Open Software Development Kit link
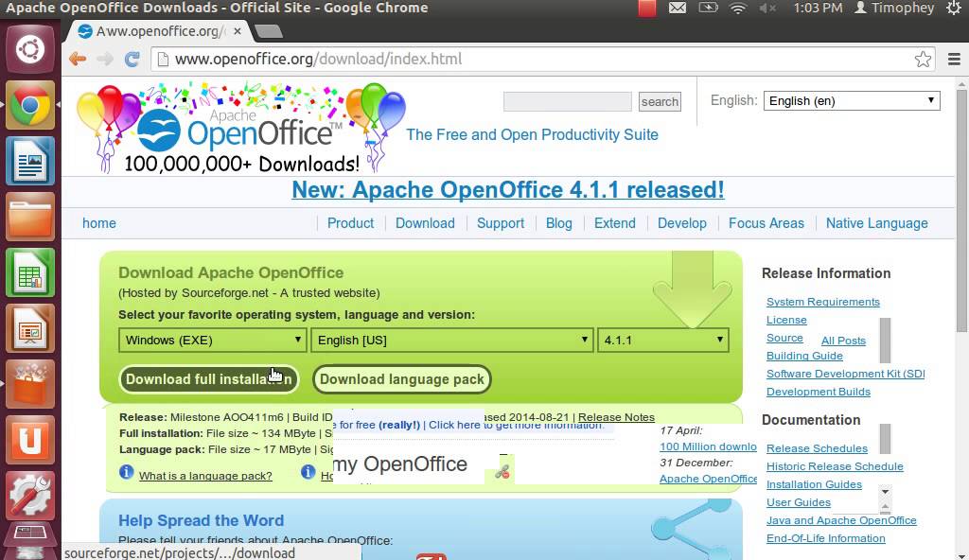The height and width of the screenshot is (560, 969). (845, 374)
